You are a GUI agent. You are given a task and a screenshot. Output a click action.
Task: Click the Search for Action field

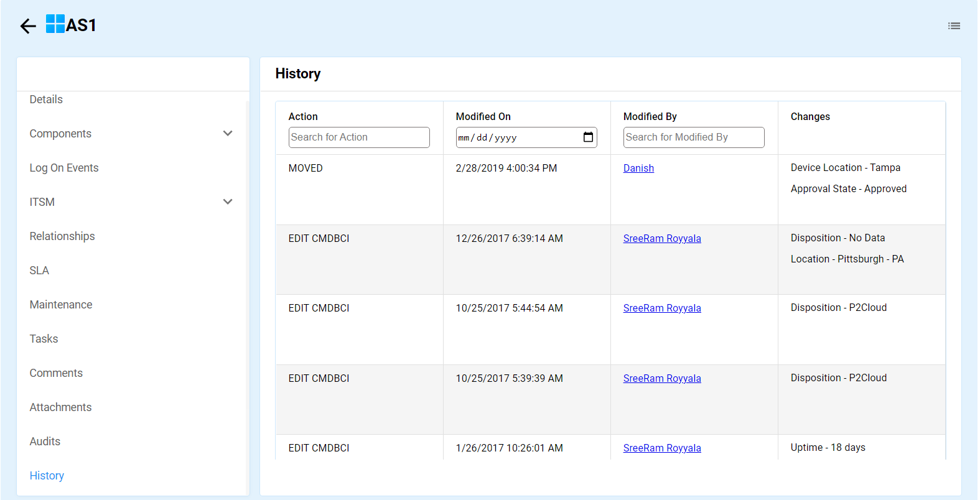point(358,137)
